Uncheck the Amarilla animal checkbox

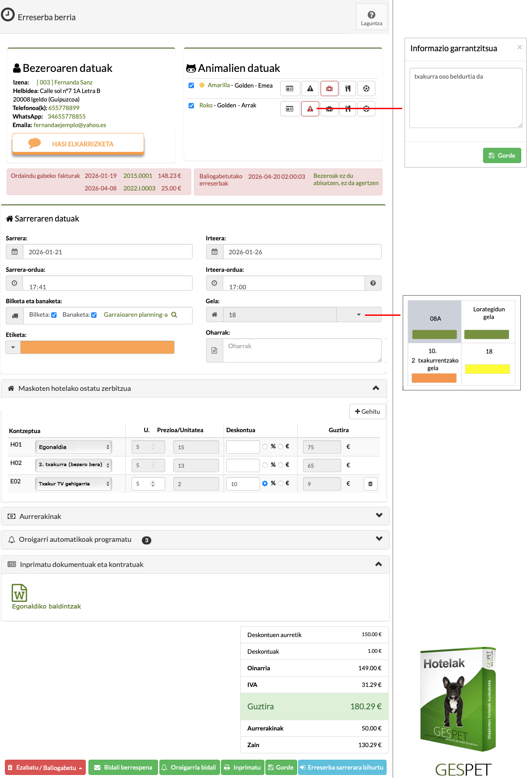(191, 85)
